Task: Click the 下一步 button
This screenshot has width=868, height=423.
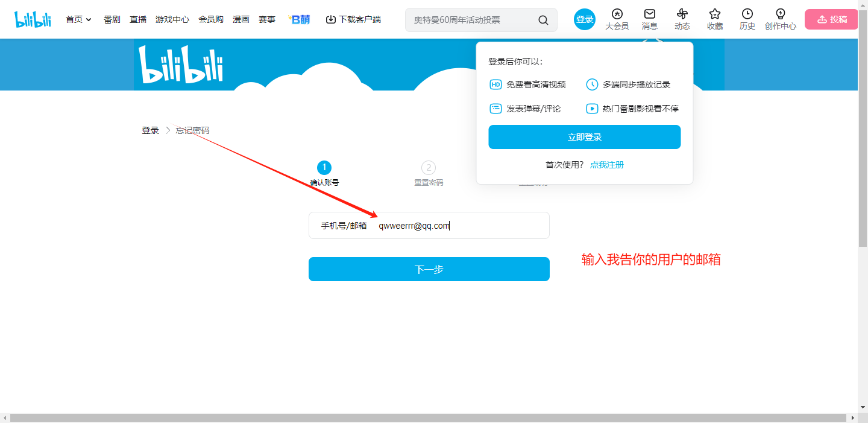Action: (x=429, y=269)
